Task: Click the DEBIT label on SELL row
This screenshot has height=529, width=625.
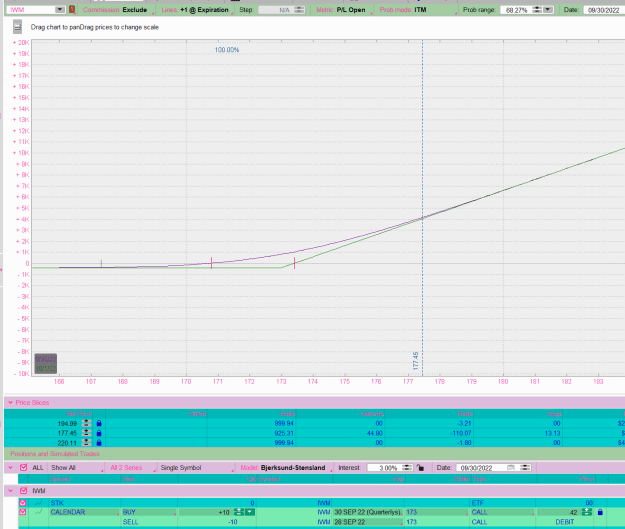Action: pos(565,522)
